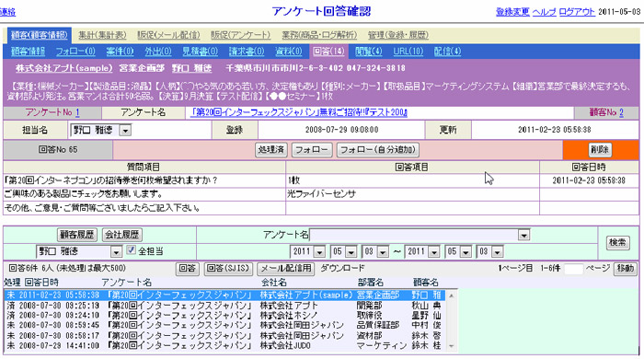Select list row 2011-02-23 05:58:38
The image size is (644, 359).
tap(224, 295)
